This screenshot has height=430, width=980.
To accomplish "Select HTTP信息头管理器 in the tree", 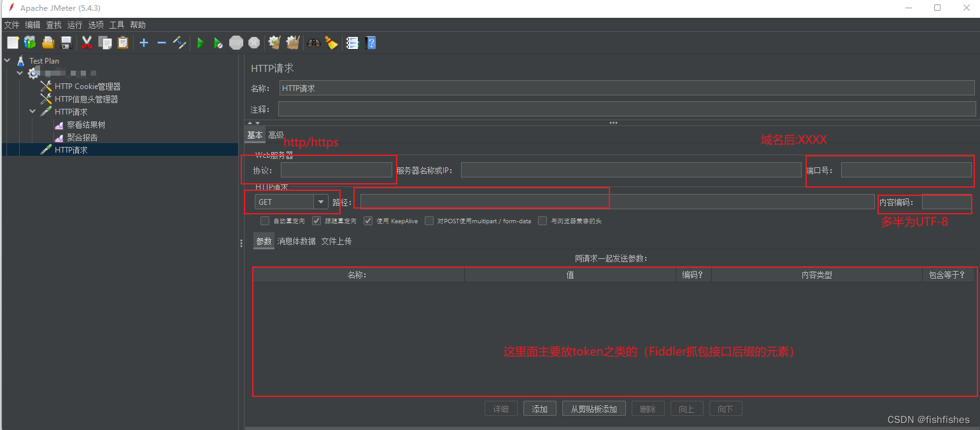I will click(x=86, y=99).
